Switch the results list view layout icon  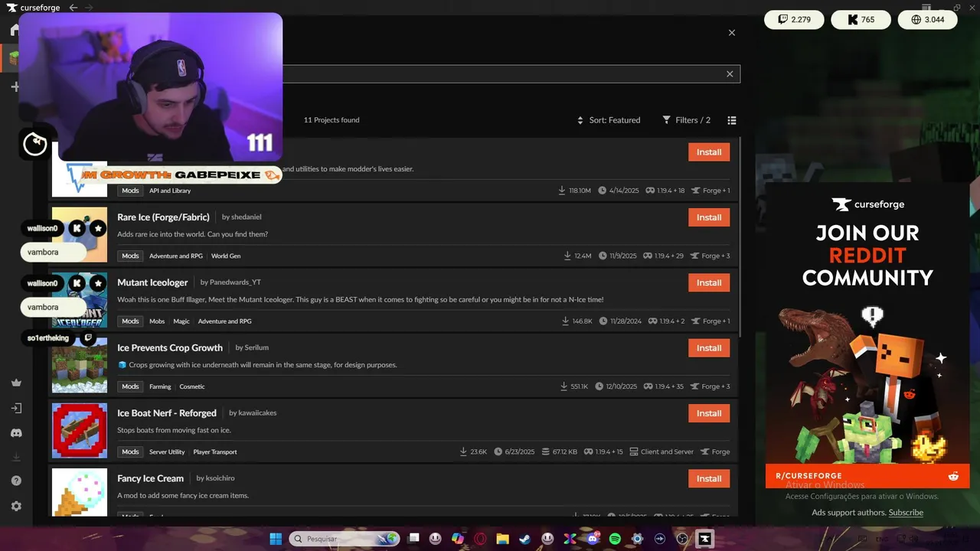coord(732,120)
